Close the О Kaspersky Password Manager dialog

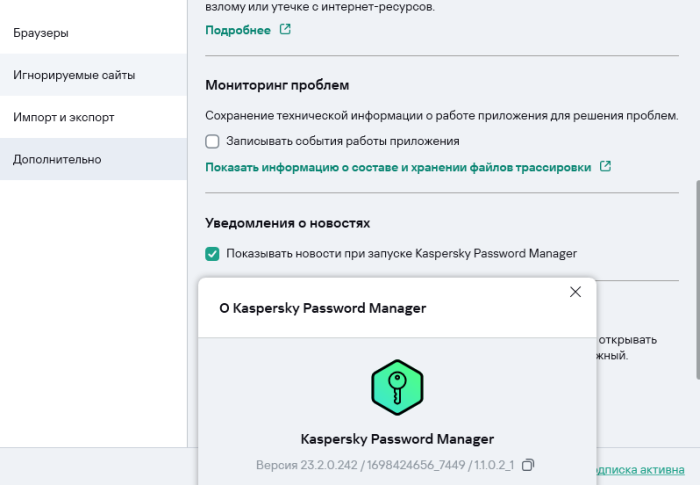575,292
